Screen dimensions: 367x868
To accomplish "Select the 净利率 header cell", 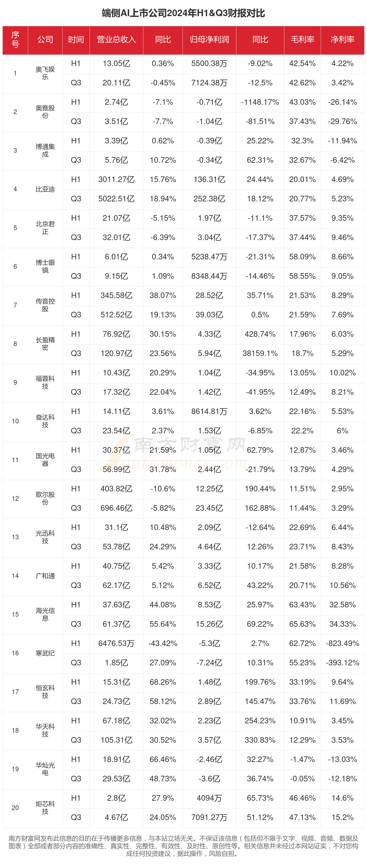I will click(x=342, y=40).
